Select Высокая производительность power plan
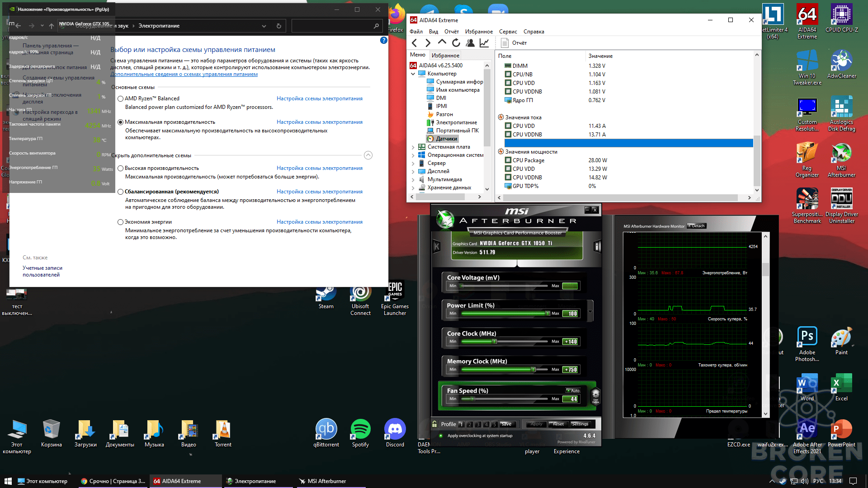 click(x=120, y=168)
